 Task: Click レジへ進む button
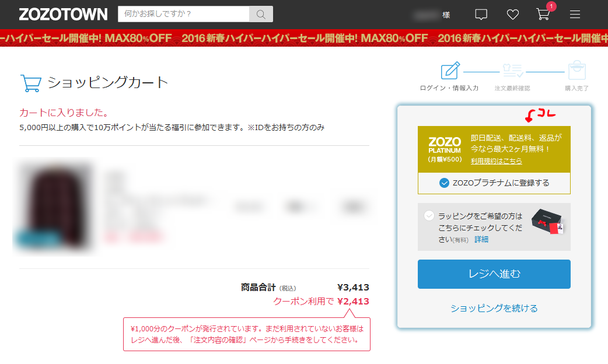494,274
